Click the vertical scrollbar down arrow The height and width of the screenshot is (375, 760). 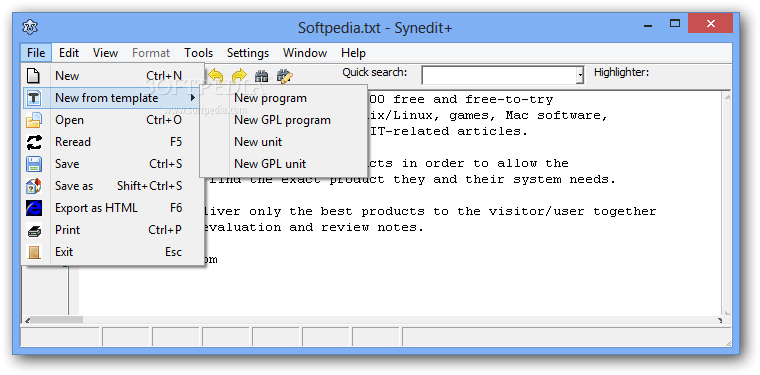tap(727, 312)
